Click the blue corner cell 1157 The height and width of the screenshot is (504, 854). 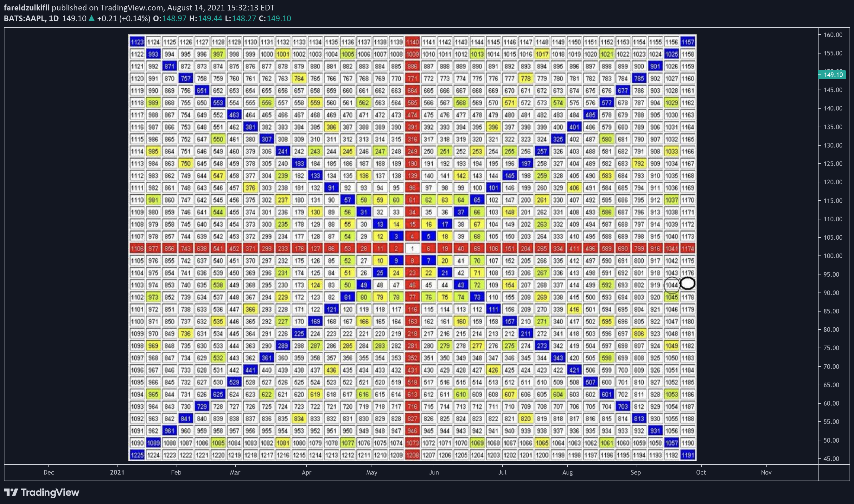(x=687, y=42)
